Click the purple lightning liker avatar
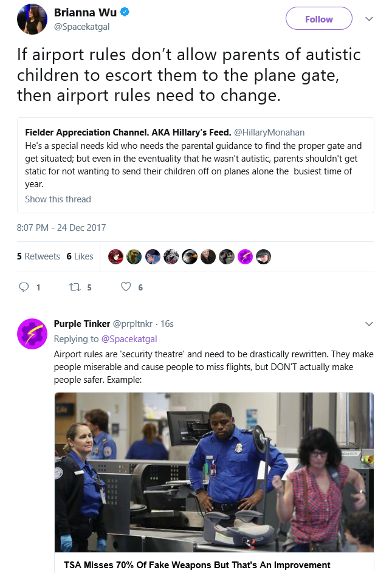 coord(245,257)
